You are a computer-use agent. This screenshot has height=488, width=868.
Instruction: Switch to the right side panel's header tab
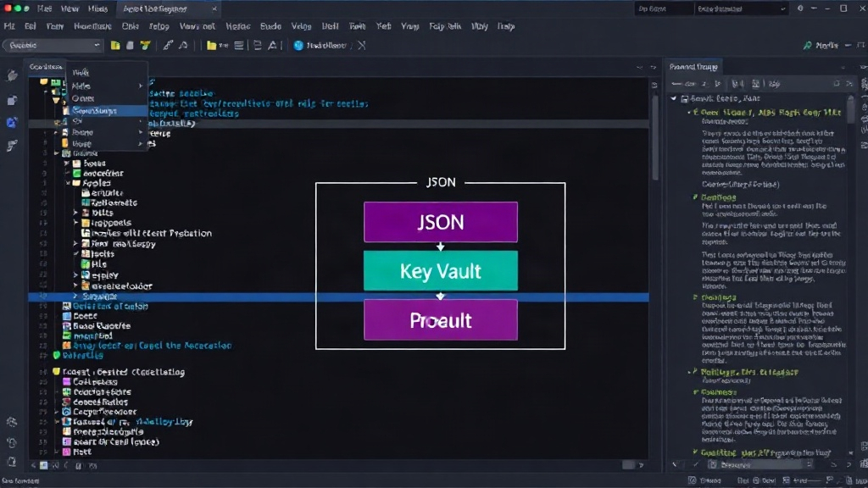693,67
